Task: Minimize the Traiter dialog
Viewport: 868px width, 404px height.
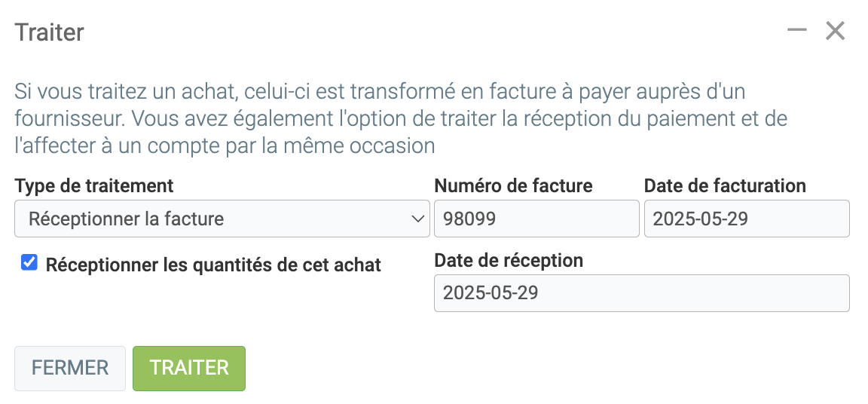Action: click(x=797, y=31)
